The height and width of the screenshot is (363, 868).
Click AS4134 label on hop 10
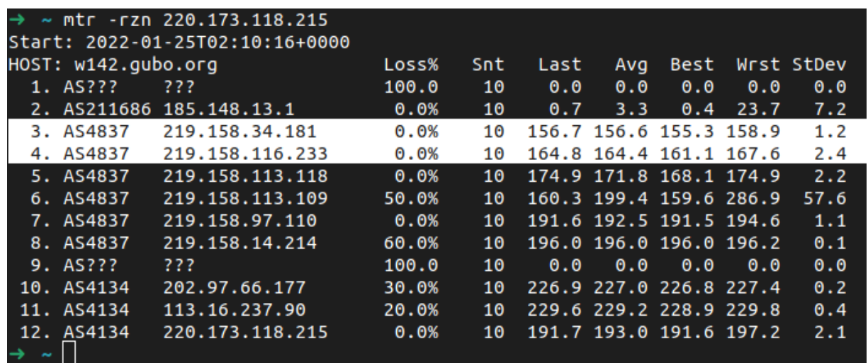(96, 289)
